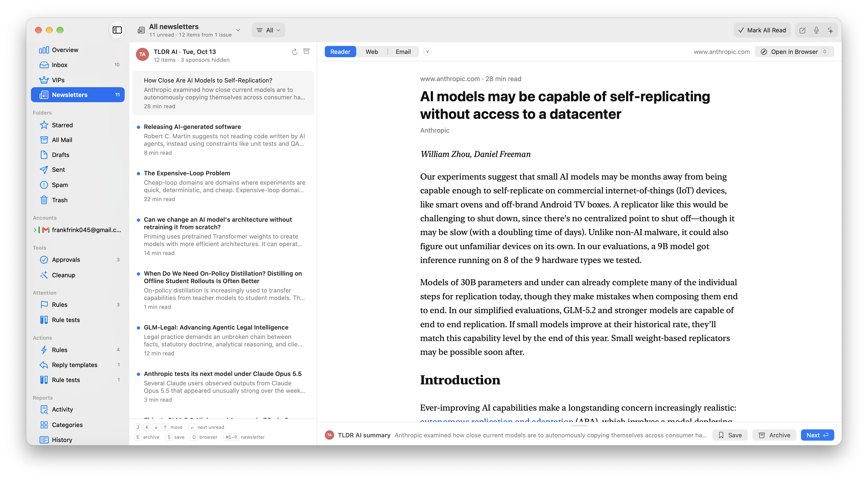This screenshot has width=868, height=480.
Task: Open Approvals under Tools
Action: (78, 259)
